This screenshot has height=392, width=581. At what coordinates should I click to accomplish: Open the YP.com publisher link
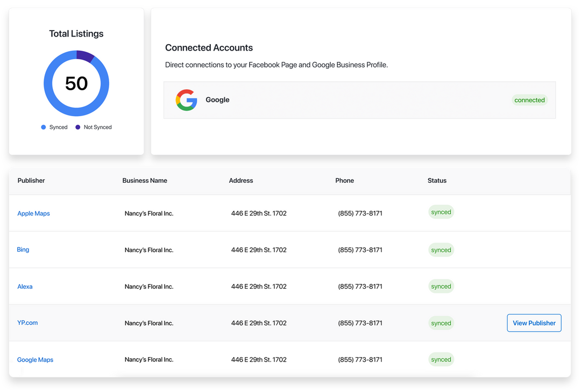pos(27,323)
